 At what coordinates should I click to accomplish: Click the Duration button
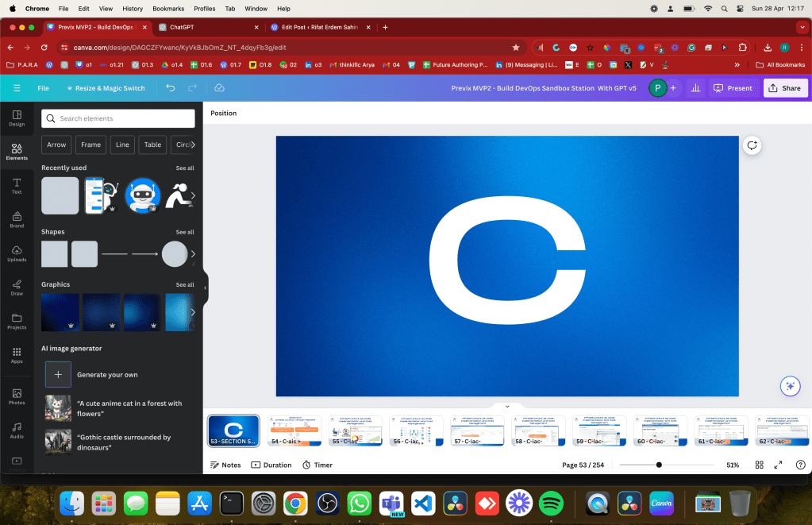(271, 465)
